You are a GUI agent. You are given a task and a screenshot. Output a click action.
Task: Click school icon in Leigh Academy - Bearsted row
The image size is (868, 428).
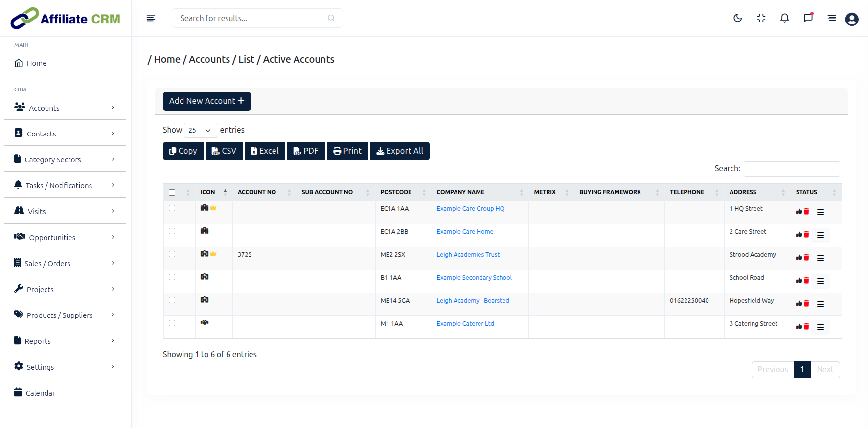click(x=205, y=299)
